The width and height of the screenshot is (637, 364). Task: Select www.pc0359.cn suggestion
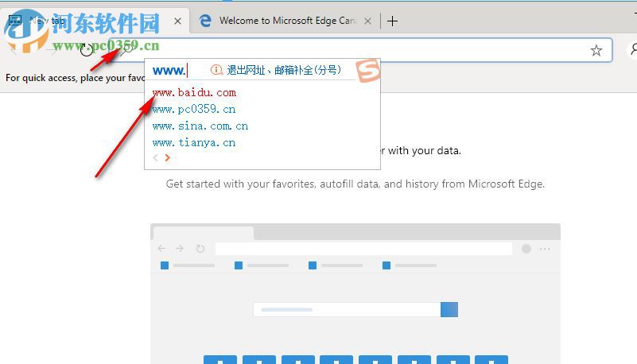(194, 109)
